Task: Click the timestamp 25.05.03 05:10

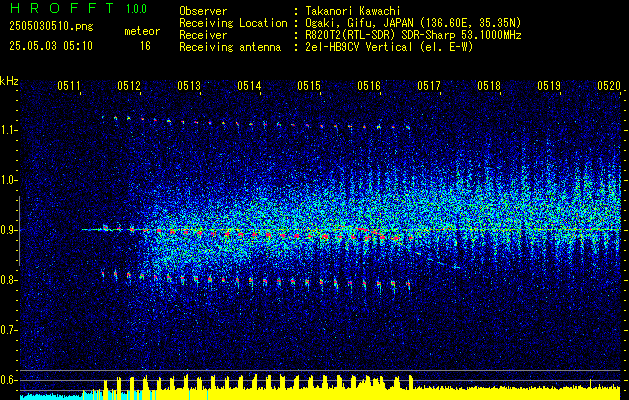Action: click(51, 46)
